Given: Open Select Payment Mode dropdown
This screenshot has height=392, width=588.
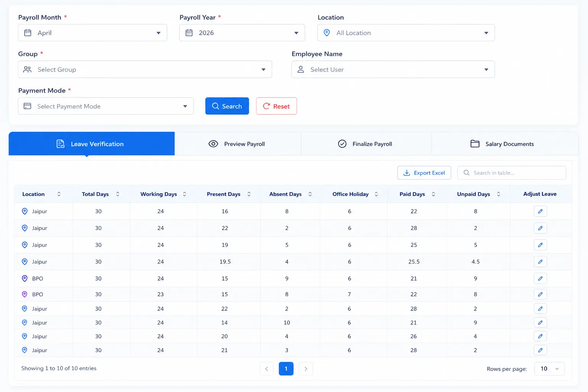Looking at the screenshot, I should point(106,106).
